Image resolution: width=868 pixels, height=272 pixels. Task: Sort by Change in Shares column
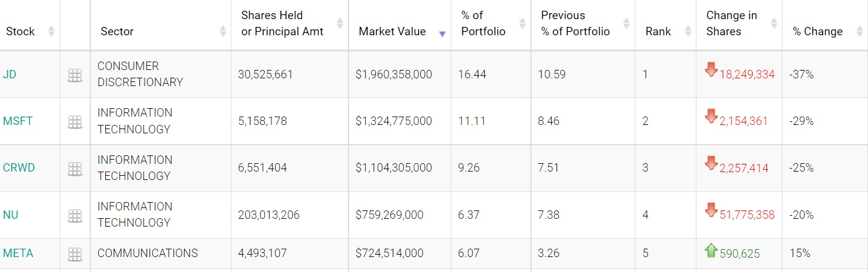(x=731, y=24)
